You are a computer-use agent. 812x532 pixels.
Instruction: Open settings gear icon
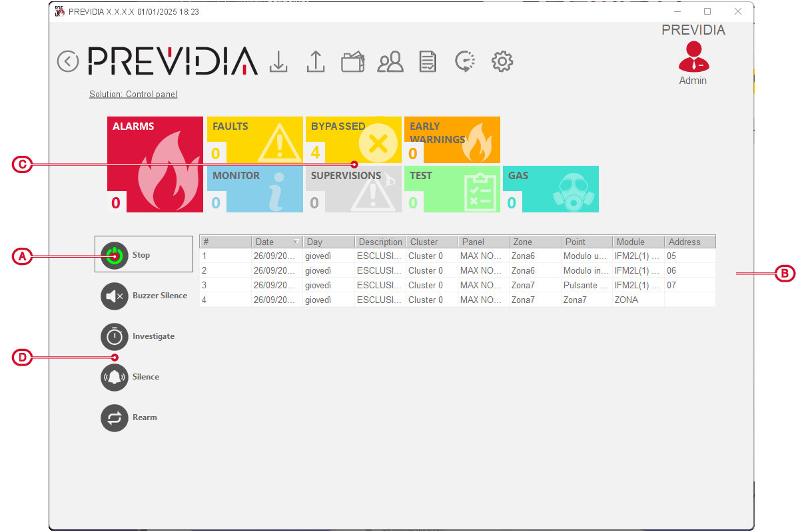point(502,62)
